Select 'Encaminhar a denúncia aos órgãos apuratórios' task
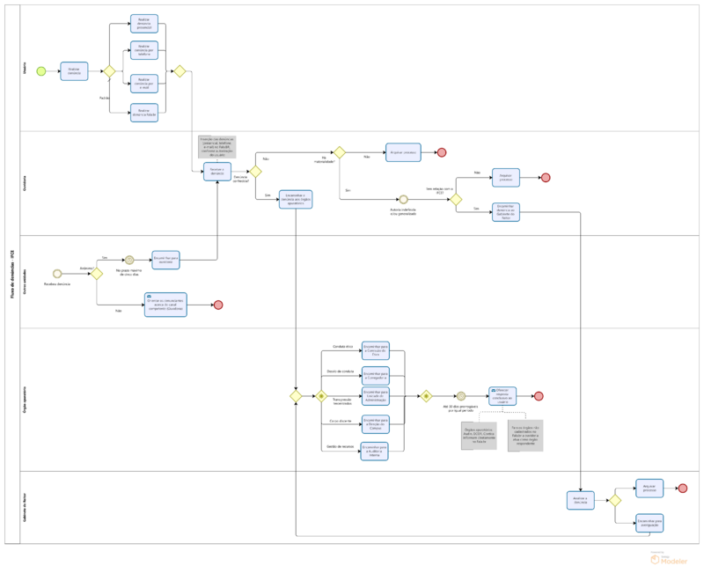Viewport: 704px width, 588px height. point(296,199)
